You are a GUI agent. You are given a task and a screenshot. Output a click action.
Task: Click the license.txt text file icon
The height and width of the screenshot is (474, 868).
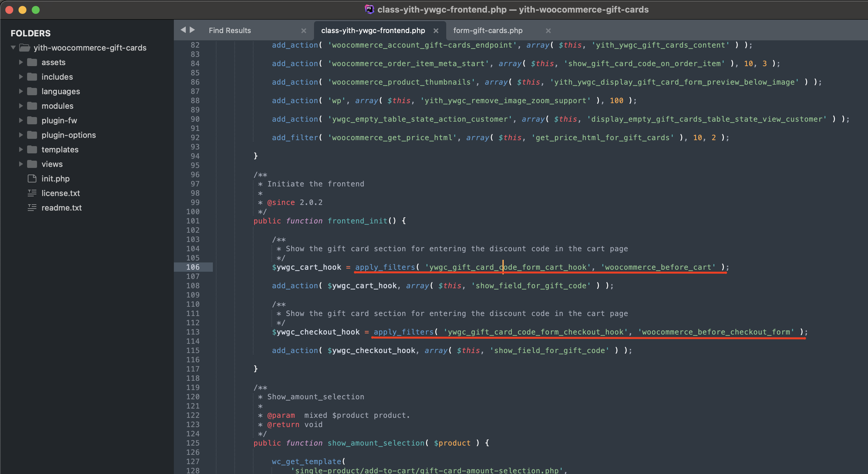point(32,193)
